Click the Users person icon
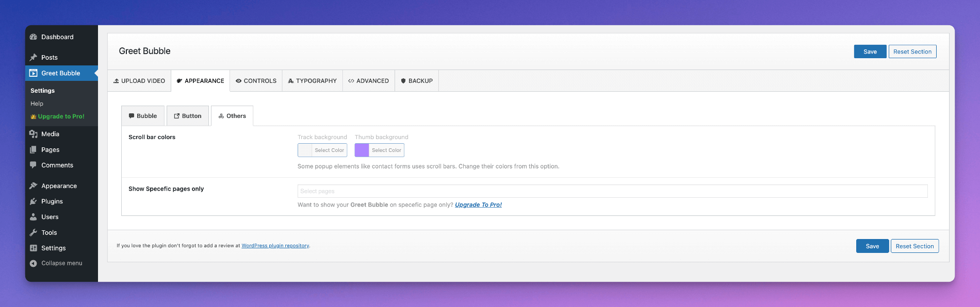 [x=34, y=217]
